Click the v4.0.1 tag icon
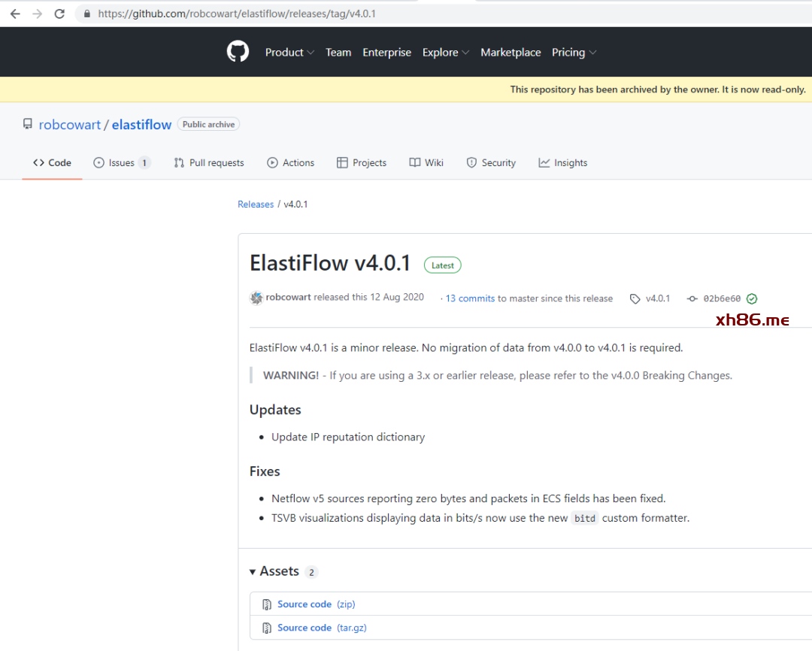The height and width of the screenshot is (651, 812). (635, 298)
